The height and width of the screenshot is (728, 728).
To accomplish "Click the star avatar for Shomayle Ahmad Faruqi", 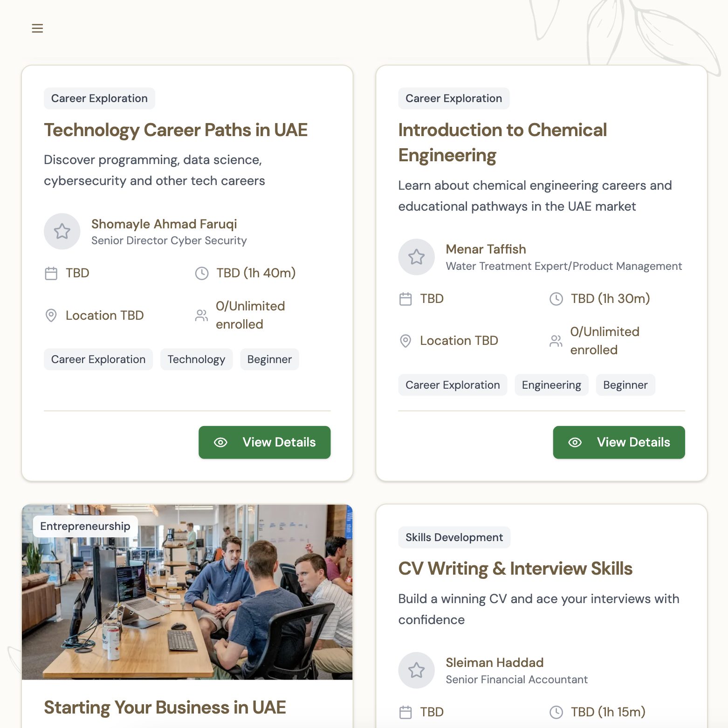I will click(62, 231).
